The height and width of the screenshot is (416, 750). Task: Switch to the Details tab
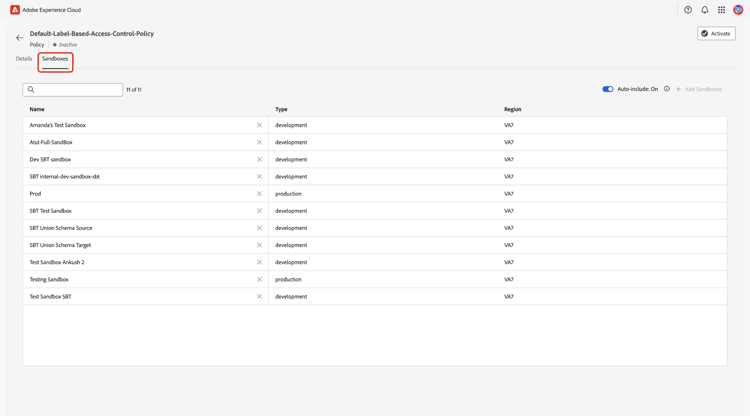pos(24,59)
